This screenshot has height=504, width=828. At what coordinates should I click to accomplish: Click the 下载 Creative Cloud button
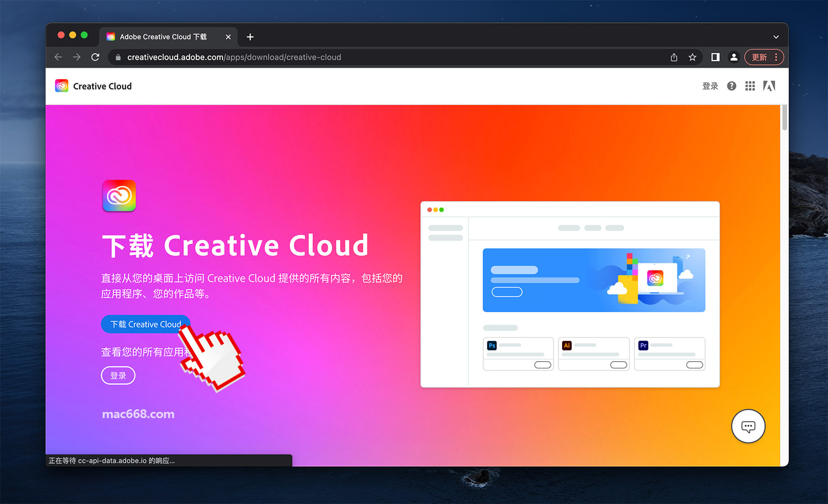point(145,324)
